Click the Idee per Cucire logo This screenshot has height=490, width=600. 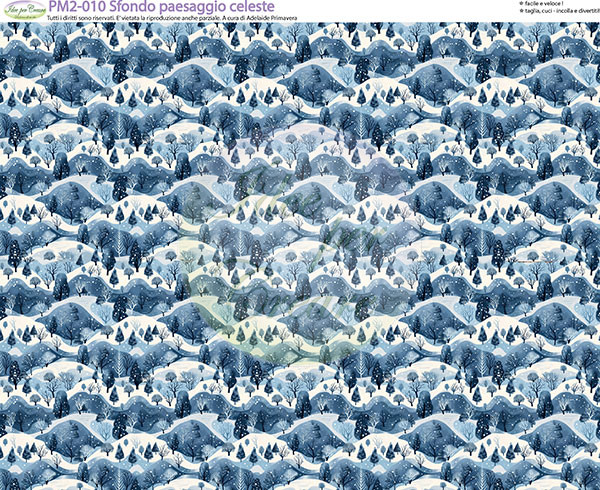23,9
